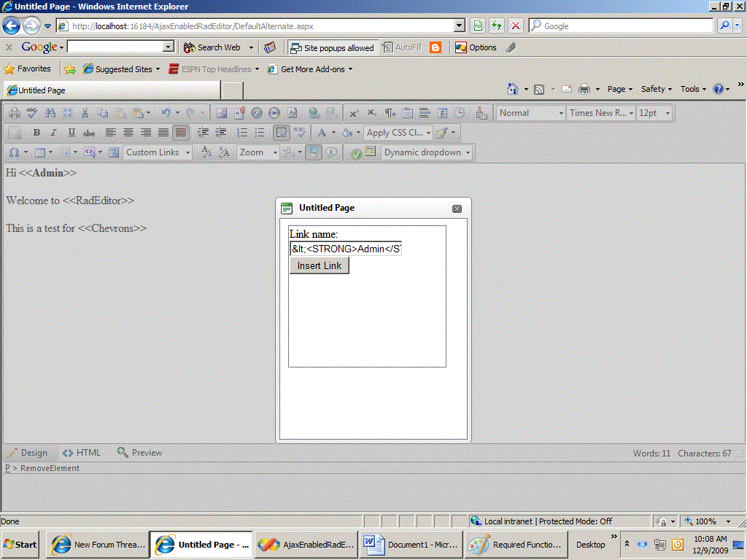Click the Options button on Google toolbar
The width and height of the screenshot is (747, 560).
[476, 47]
